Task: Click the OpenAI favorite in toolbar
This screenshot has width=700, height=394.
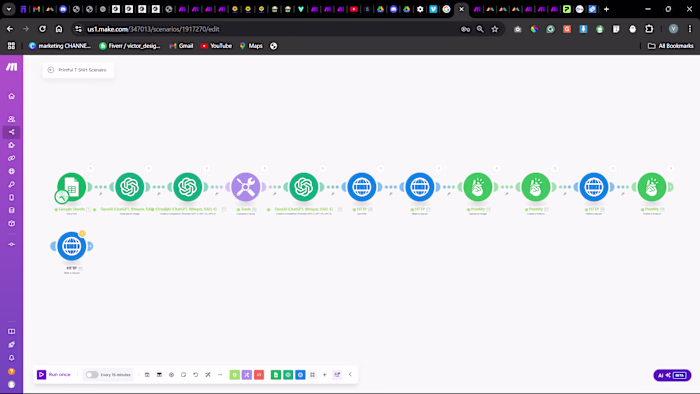Action: (x=288, y=375)
